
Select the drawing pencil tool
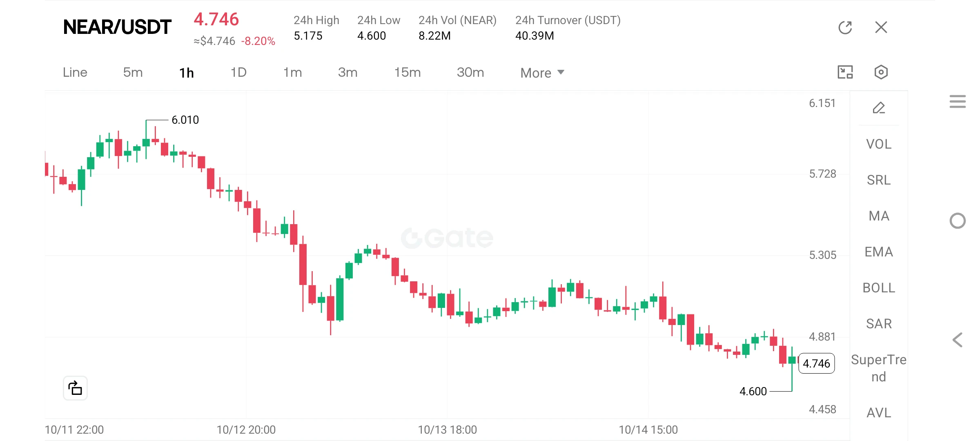click(x=879, y=108)
